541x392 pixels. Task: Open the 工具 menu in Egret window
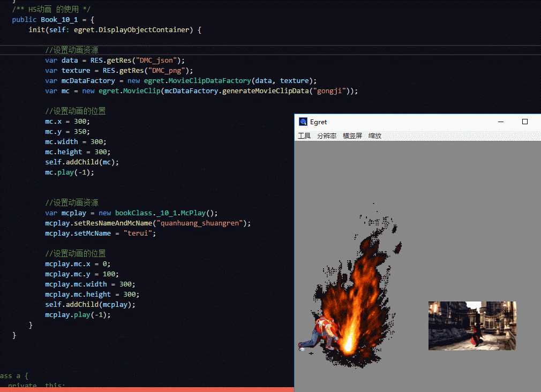pos(304,135)
